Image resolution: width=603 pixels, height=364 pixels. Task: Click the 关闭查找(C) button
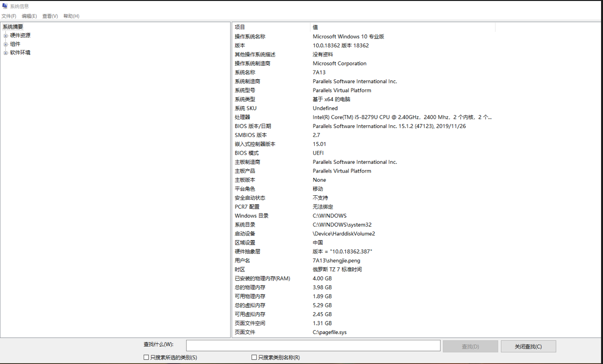528,346
